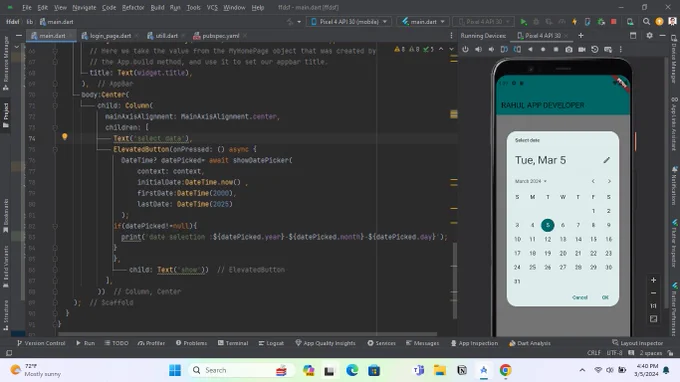This screenshot has height=382, width=680.
Task: Click emulator Overview square button
Action: point(556,49)
